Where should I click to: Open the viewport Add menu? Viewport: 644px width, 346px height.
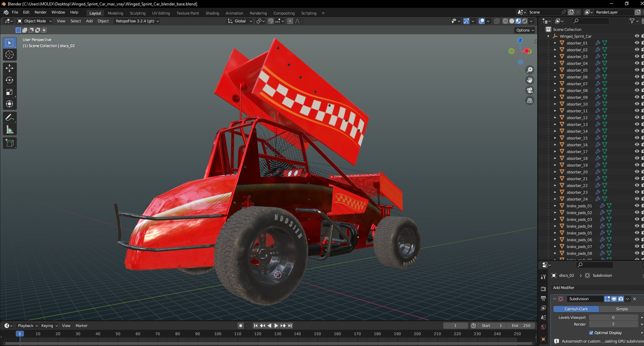89,21
